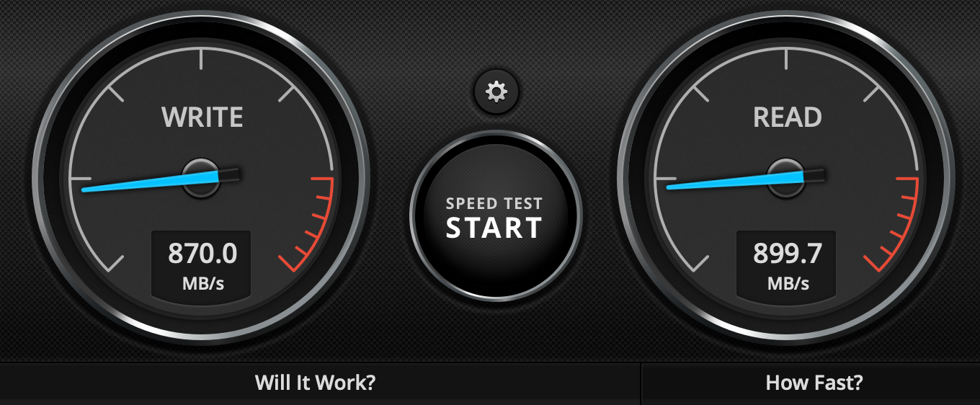Select the 899.7 read speed readout
Screen dimensions: 980x405
(788, 254)
